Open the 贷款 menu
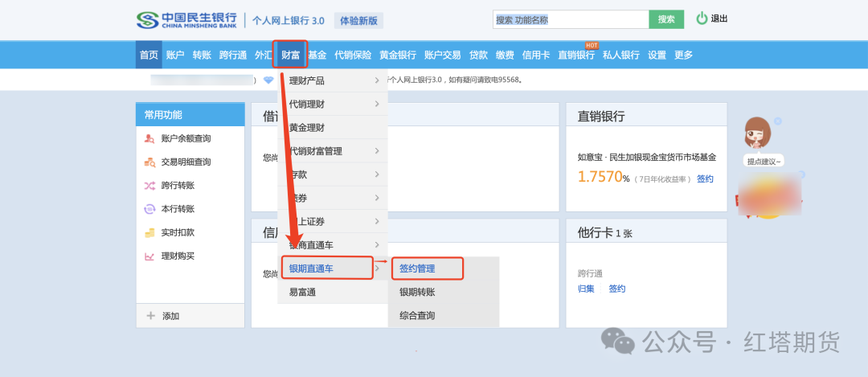 click(x=478, y=55)
